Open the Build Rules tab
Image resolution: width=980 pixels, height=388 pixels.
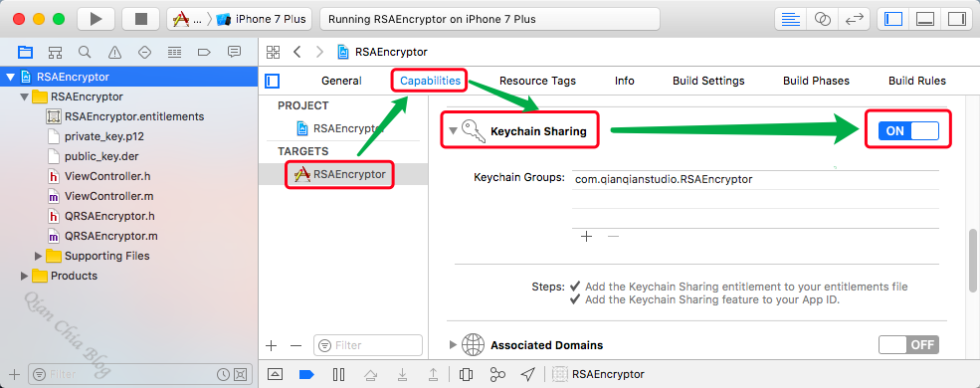(x=917, y=81)
